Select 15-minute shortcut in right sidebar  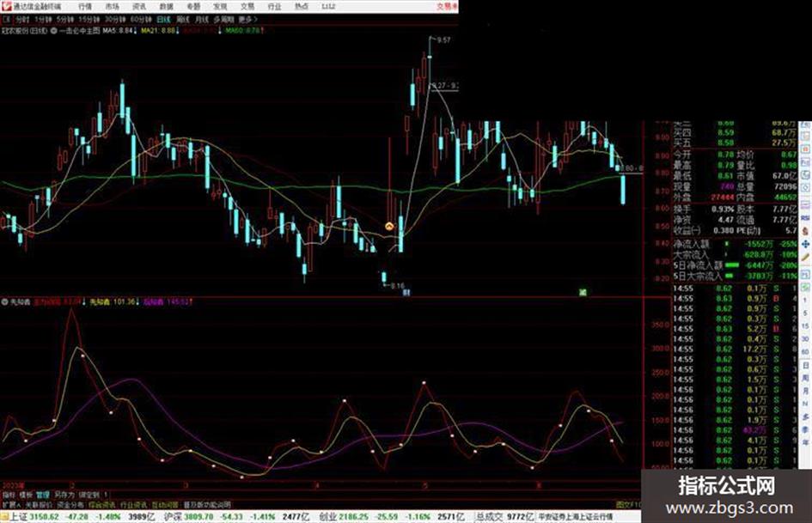click(805, 325)
